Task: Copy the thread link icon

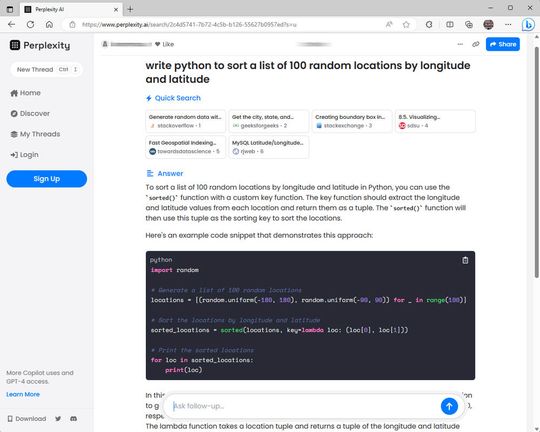Action: point(476,44)
